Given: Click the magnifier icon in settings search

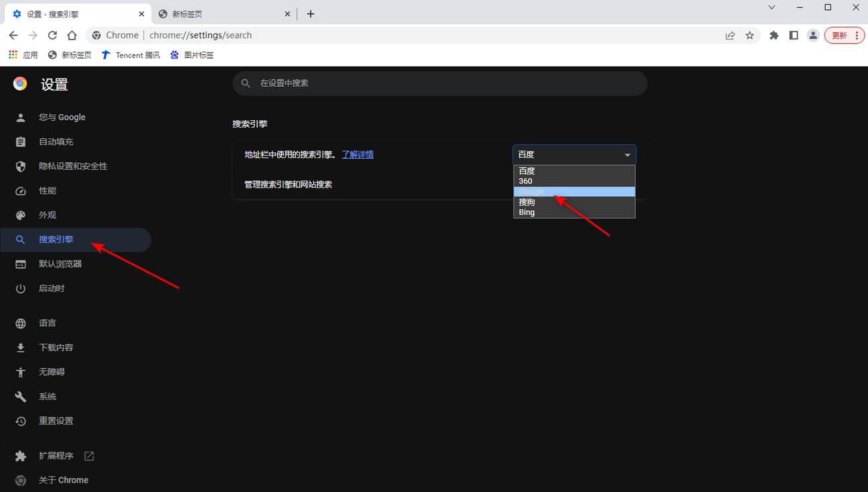Looking at the screenshot, I should [x=246, y=83].
